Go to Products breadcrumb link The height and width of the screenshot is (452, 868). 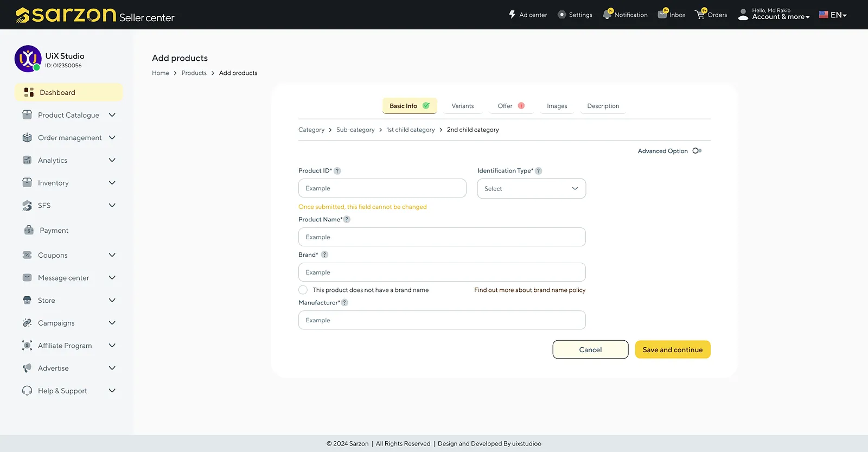(194, 73)
